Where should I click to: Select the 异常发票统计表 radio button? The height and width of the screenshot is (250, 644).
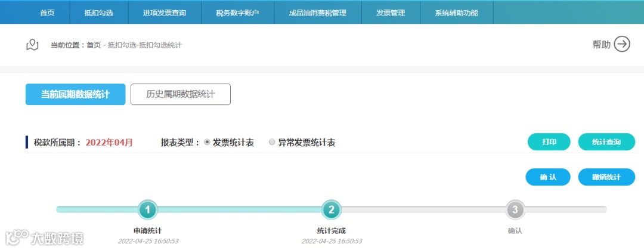pyautogui.click(x=272, y=142)
